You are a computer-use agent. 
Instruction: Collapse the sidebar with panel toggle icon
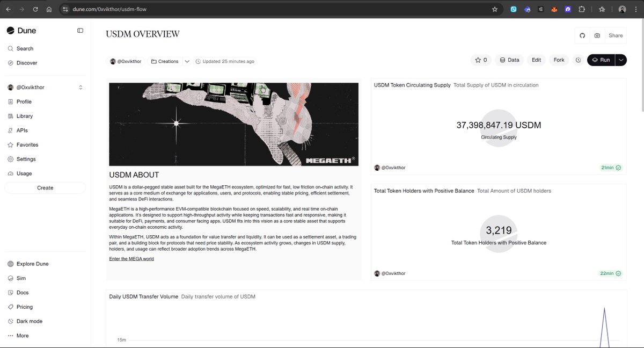[80, 31]
